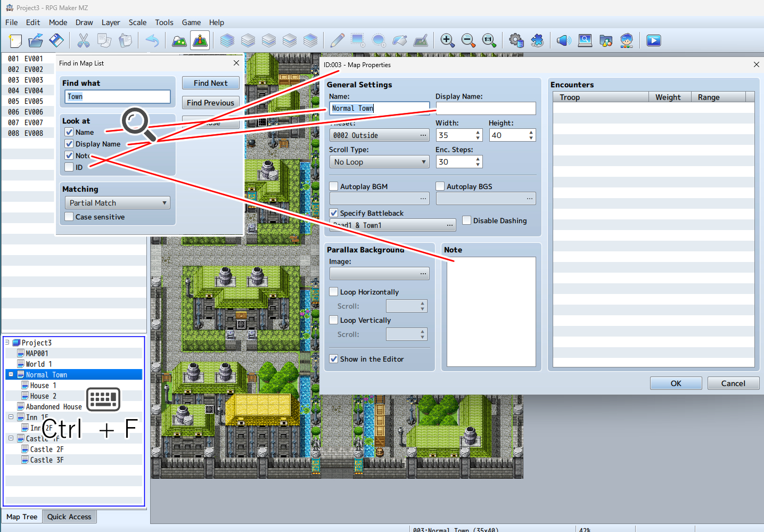The width and height of the screenshot is (764, 532).
Task: Enable the Case sensitive checkbox
Action: coord(69,217)
